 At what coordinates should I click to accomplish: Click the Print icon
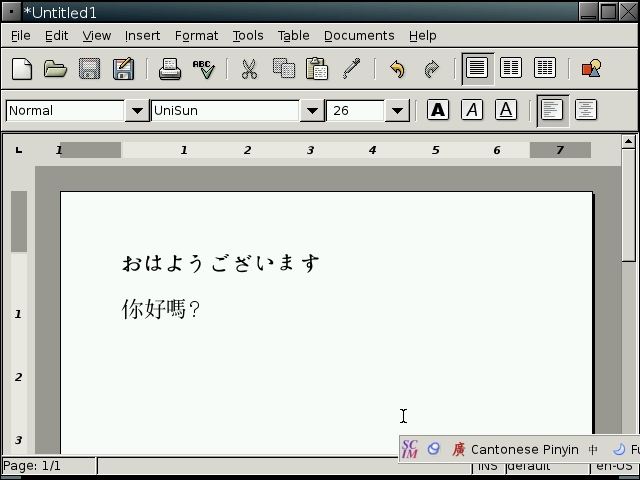[170, 69]
